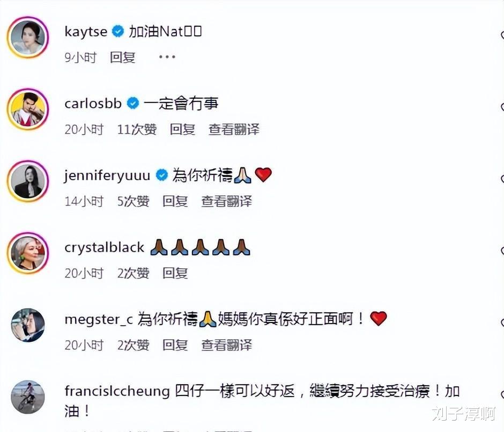This screenshot has height=432, width=504.
Task: Open the megster_c username link
Action: pos(99,319)
